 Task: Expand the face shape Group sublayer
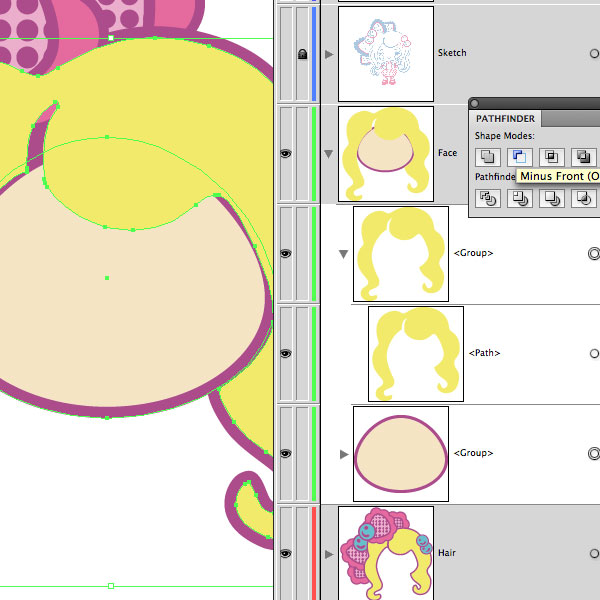pyautogui.click(x=344, y=454)
